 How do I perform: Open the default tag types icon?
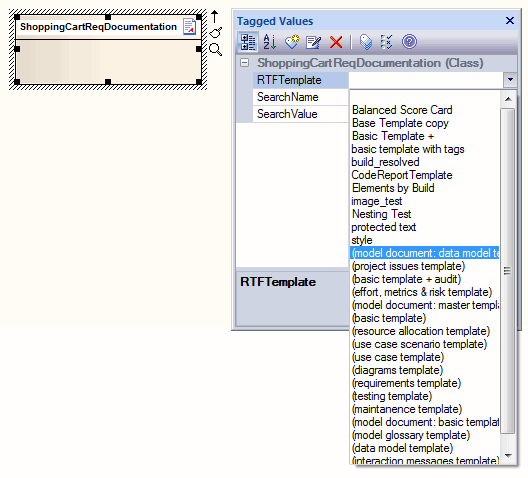(x=366, y=42)
